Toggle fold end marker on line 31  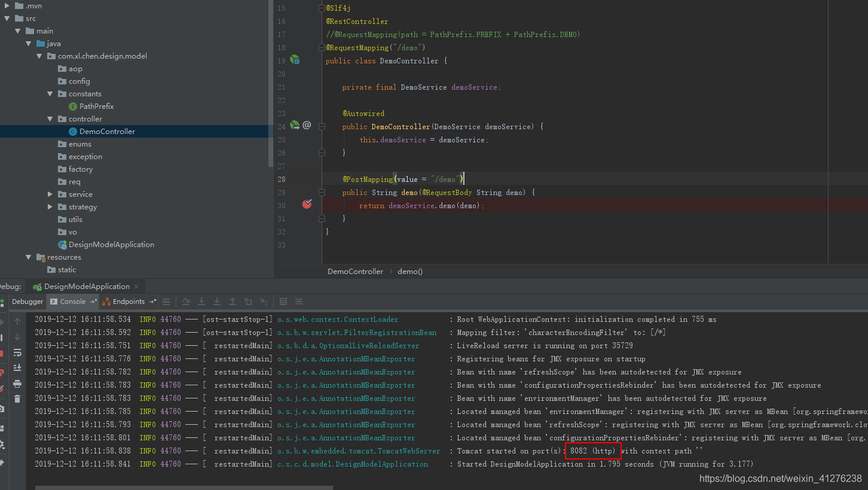pos(322,219)
